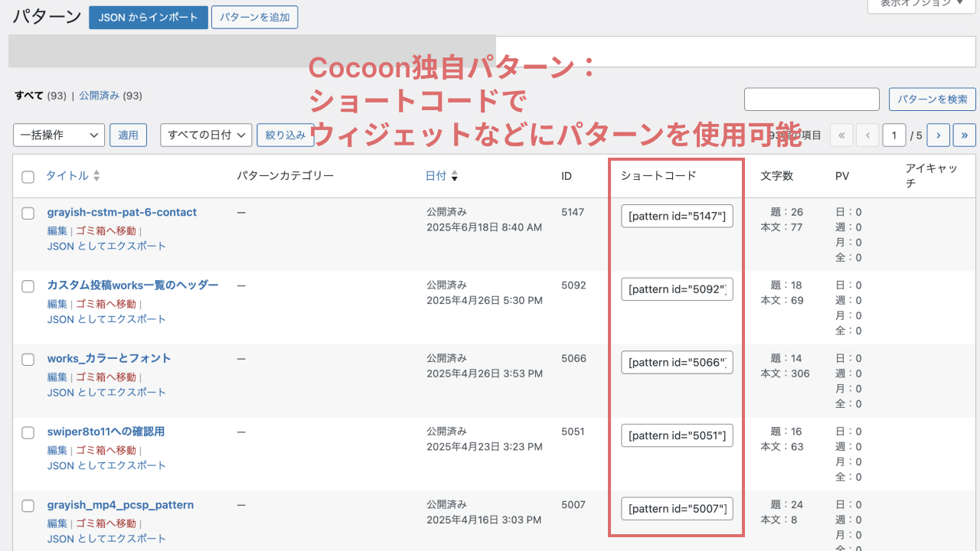
Task: Open the works_カラーとフォント pattern title
Action: 109,358
